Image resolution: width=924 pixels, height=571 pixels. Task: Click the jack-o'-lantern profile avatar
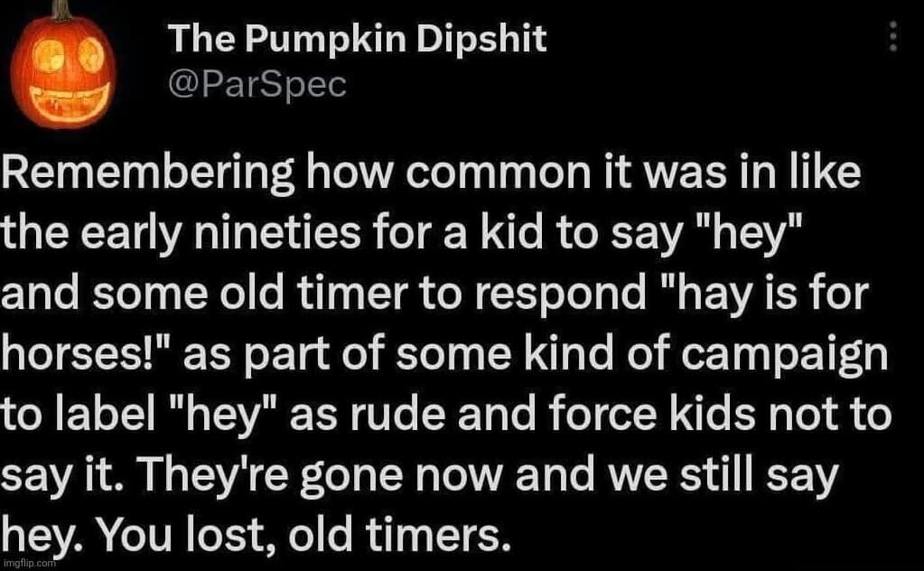coord(61,70)
